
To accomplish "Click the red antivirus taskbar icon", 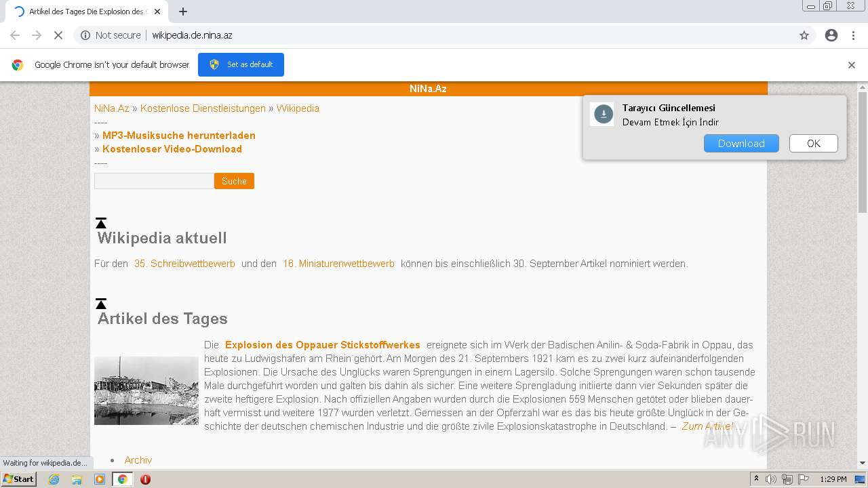I will click(x=145, y=479).
